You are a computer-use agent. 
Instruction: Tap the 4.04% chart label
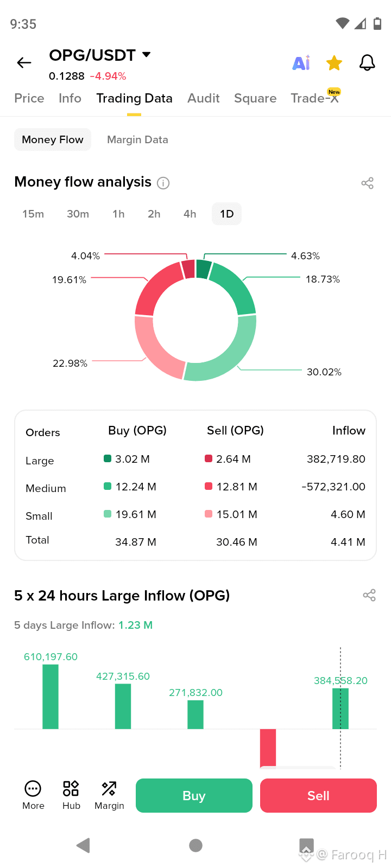point(86,256)
